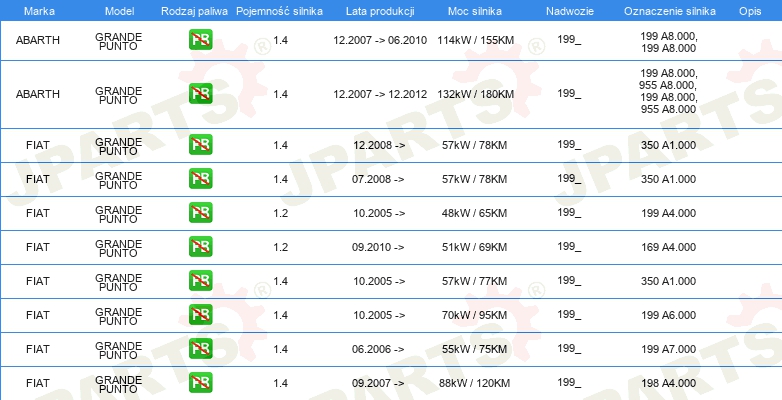Viewport: 782px width, 400px height.
Task: Click the 55kW / 75KM engine power cell
Action: [x=474, y=349]
